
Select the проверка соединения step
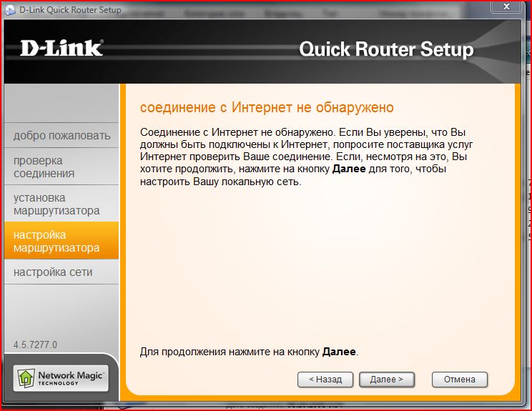pos(61,167)
